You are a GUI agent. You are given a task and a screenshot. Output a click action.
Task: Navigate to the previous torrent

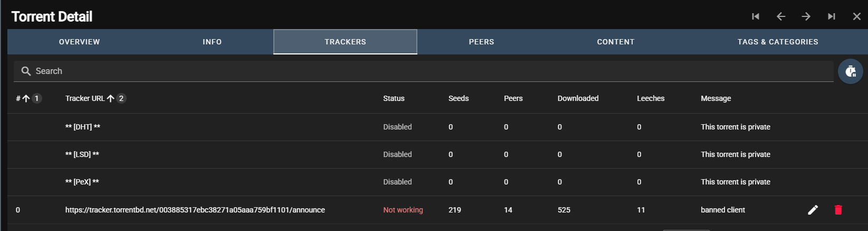[x=781, y=16]
